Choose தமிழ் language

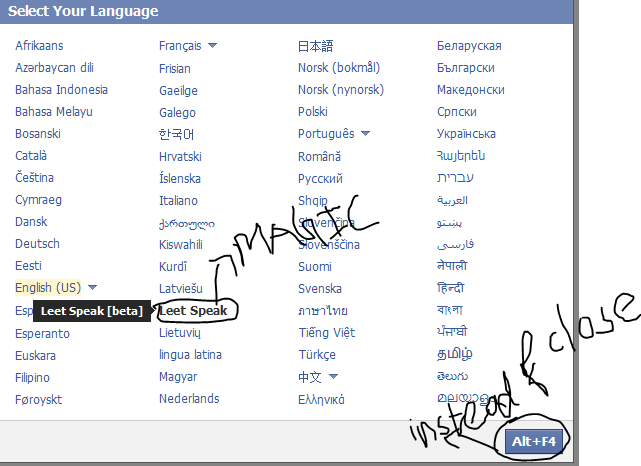click(455, 354)
